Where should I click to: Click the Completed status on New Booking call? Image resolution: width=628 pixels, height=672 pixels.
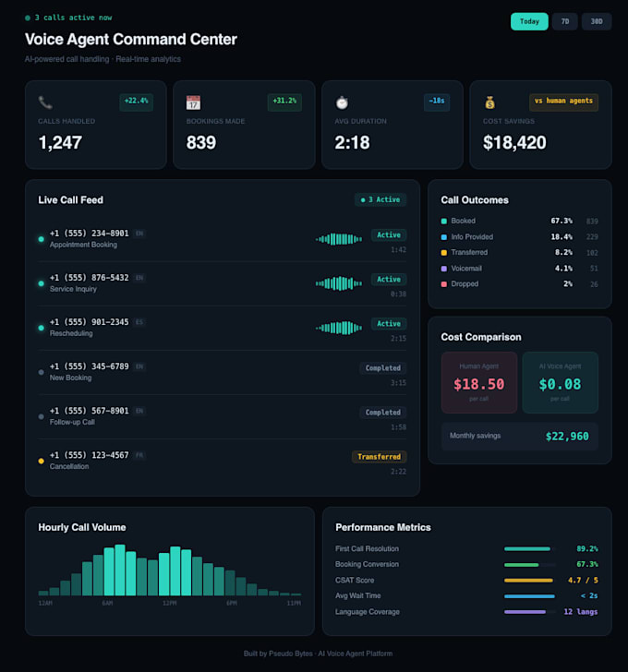point(382,368)
